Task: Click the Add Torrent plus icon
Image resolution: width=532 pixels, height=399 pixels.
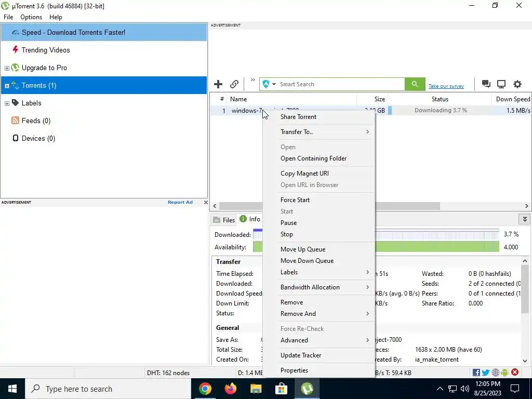Action: 218,84
